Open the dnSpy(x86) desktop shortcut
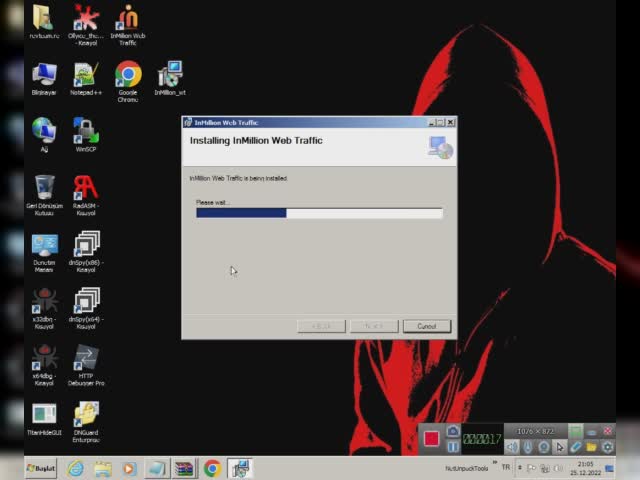The image size is (640, 480). (x=86, y=251)
